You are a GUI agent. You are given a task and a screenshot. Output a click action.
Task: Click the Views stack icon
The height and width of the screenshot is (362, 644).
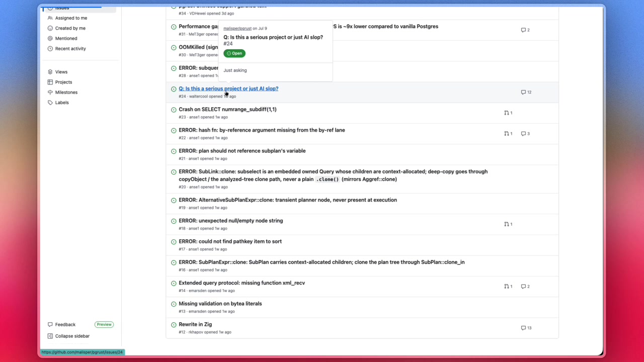pos(50,72)
